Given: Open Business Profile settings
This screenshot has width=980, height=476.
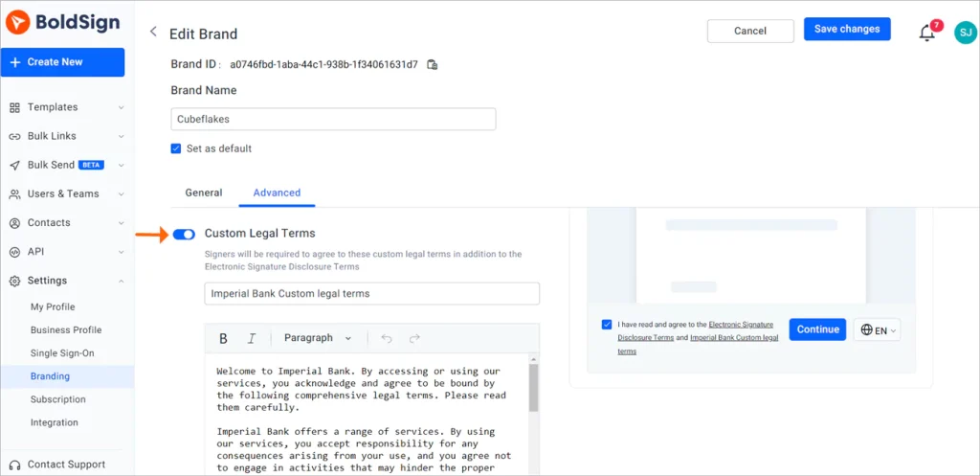Looking at the screenshot, I should pyautogui.click(x=66, y=330).
